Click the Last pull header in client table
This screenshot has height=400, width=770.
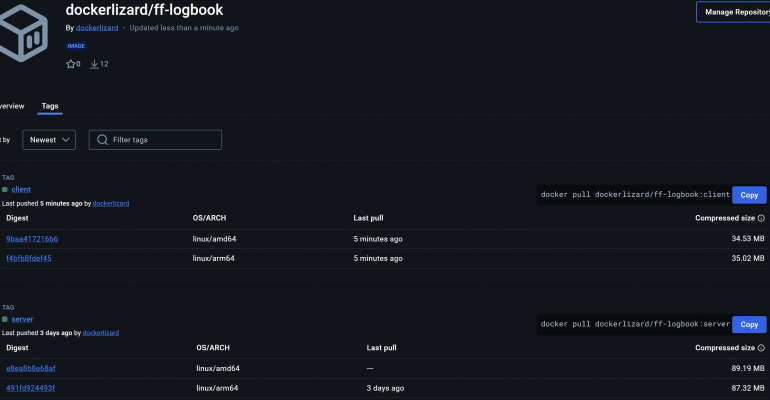368,218
